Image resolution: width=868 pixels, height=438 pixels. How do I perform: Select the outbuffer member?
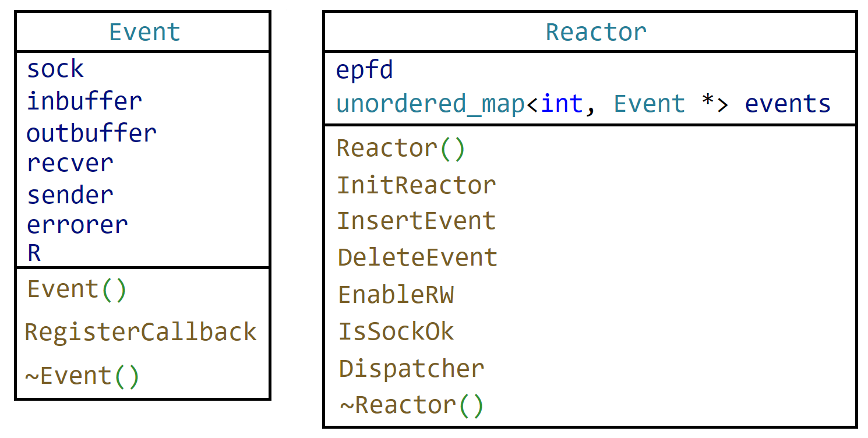tap(91, 133)
